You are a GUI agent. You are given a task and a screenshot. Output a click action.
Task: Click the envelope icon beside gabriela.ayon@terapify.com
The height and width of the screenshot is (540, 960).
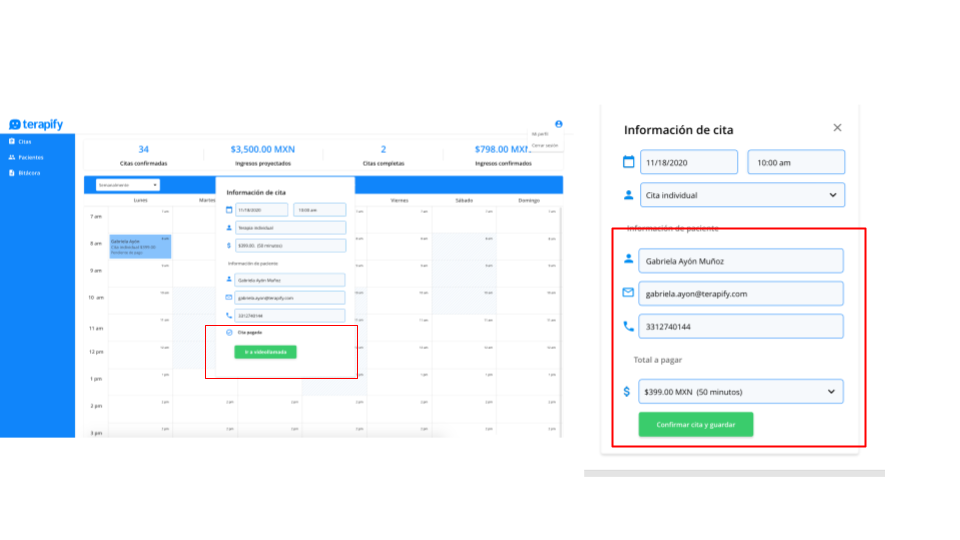pos(628,293)
